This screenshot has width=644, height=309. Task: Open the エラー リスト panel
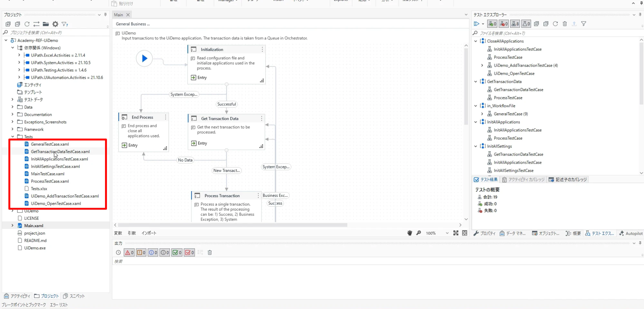pos(59,305)
